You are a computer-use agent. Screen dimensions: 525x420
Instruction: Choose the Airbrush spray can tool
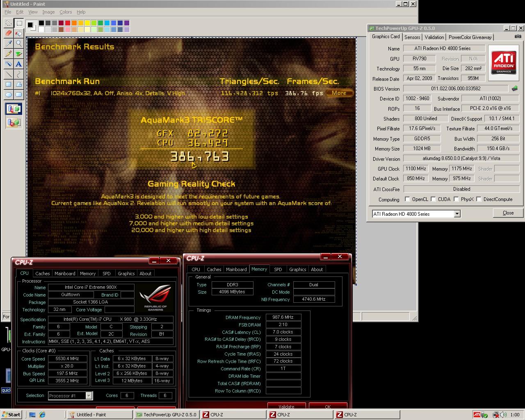click(x=8, y=64)
